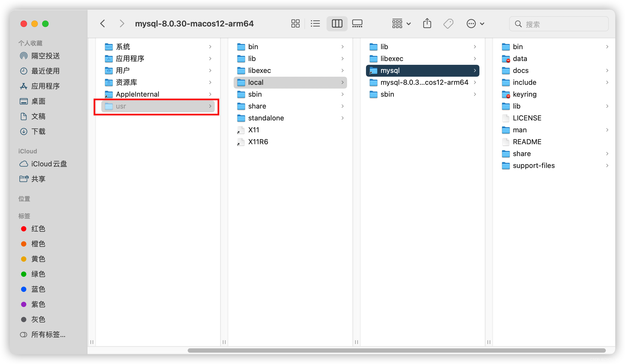
Task: Open AirDrop in the sidebar
Action: (45, 56)
